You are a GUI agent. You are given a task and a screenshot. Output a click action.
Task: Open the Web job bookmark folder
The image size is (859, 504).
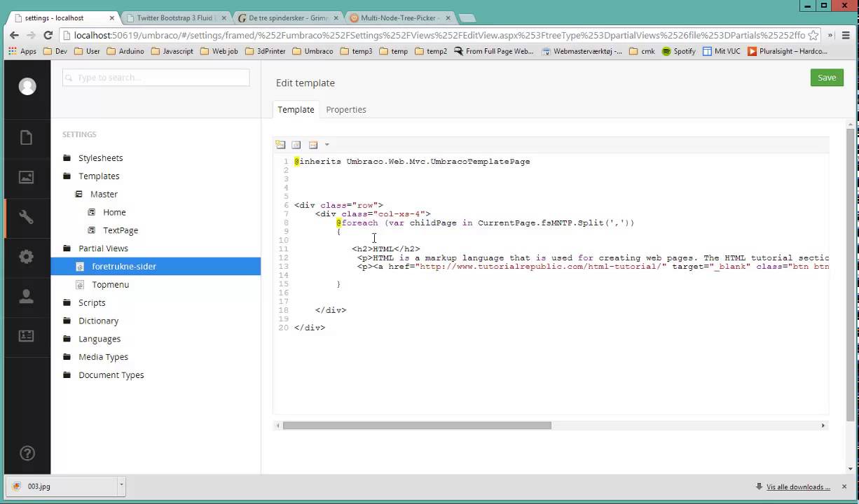click(219, 51)
